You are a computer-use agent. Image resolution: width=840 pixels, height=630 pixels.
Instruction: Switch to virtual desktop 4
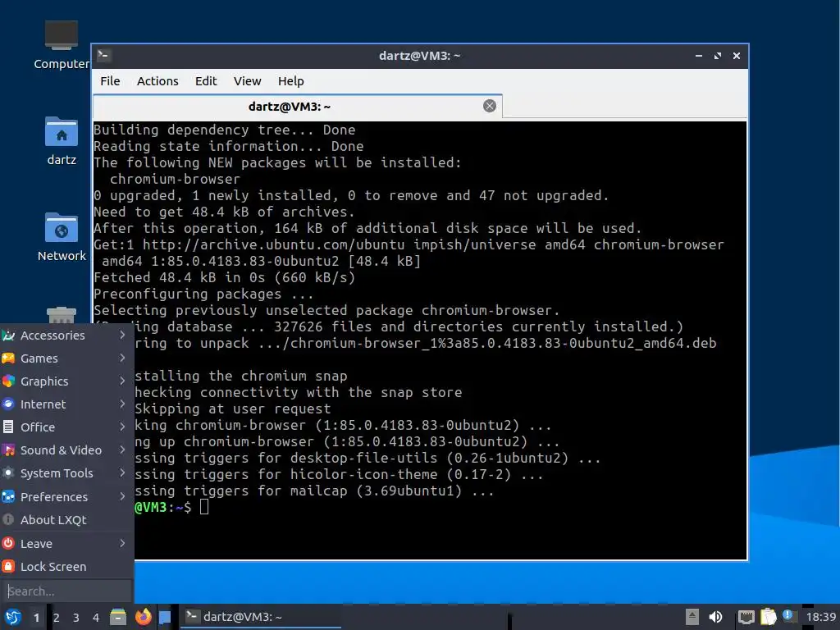coord(96,618)
